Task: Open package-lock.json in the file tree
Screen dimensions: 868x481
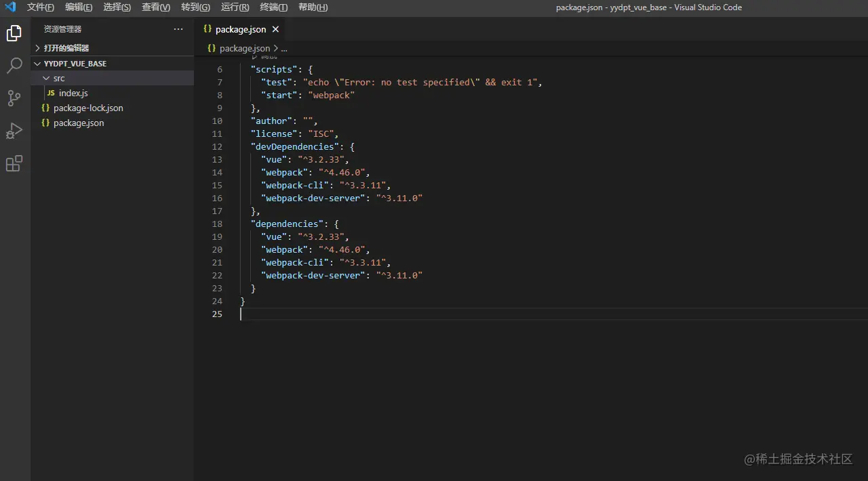Action: 88,108
